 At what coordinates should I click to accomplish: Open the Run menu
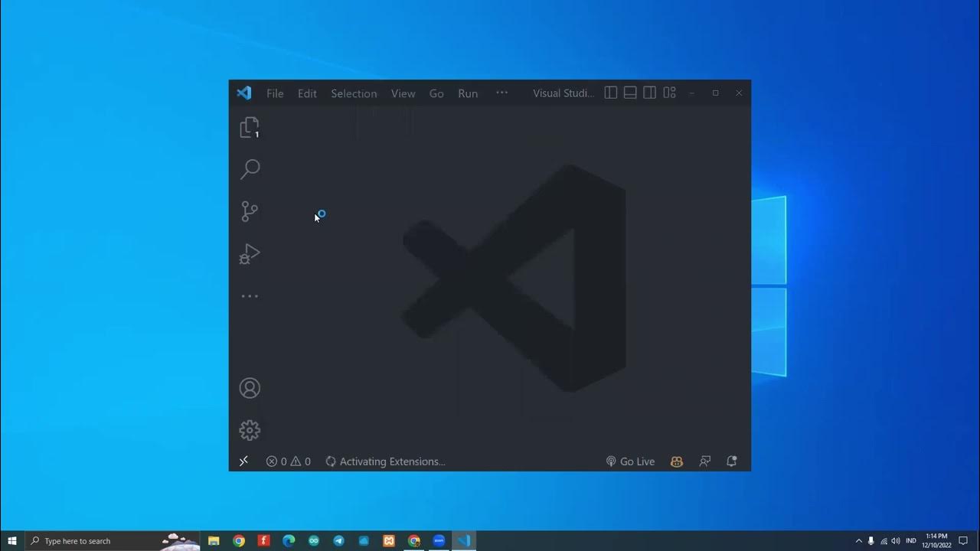(468, 93)
